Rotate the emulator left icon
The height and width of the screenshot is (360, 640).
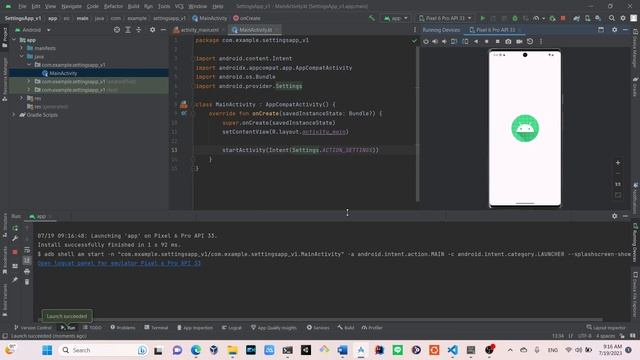(454, 41)
